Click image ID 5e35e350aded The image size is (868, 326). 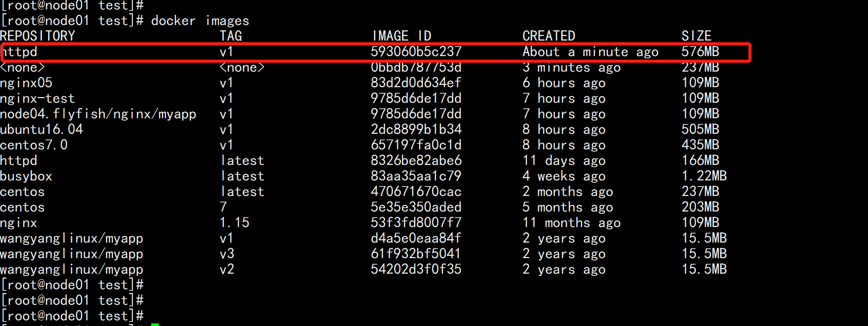[416, 207]
